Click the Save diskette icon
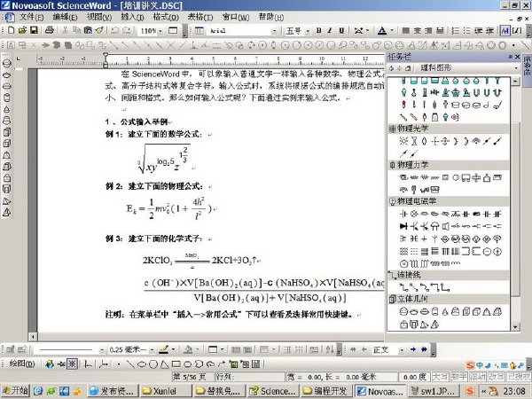532x399 pixels. coord(34,30)
